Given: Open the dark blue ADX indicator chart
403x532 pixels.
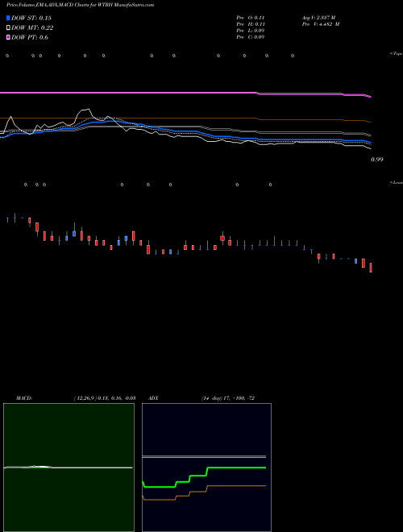Looking at the screenshot, I should [x=206, y=468].
